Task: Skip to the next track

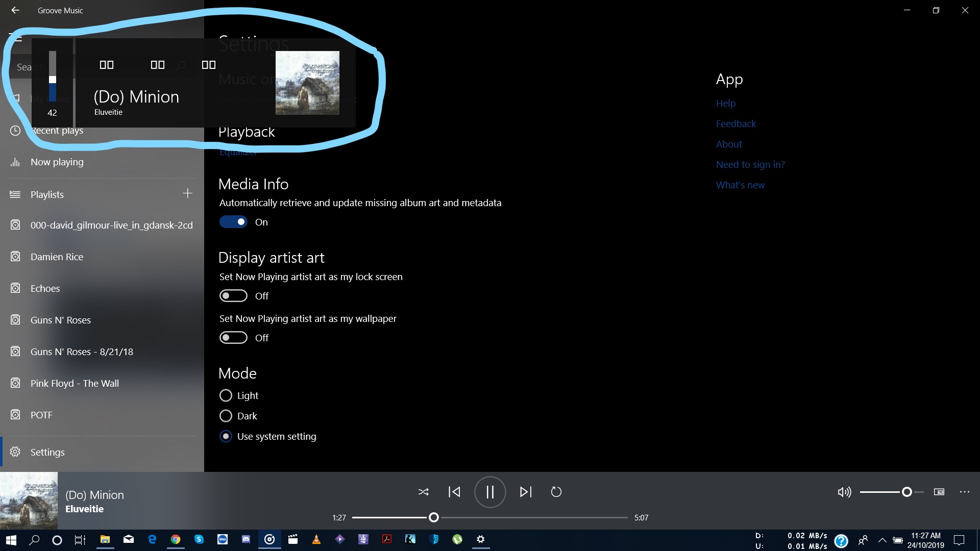Action: point(526,492)
